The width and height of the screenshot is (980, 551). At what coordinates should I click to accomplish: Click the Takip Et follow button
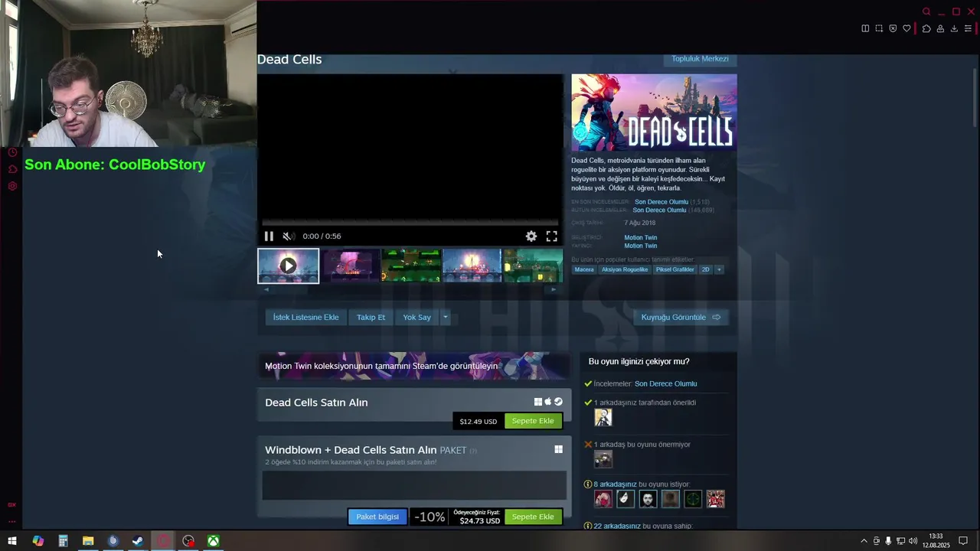[x=371, y=318]
